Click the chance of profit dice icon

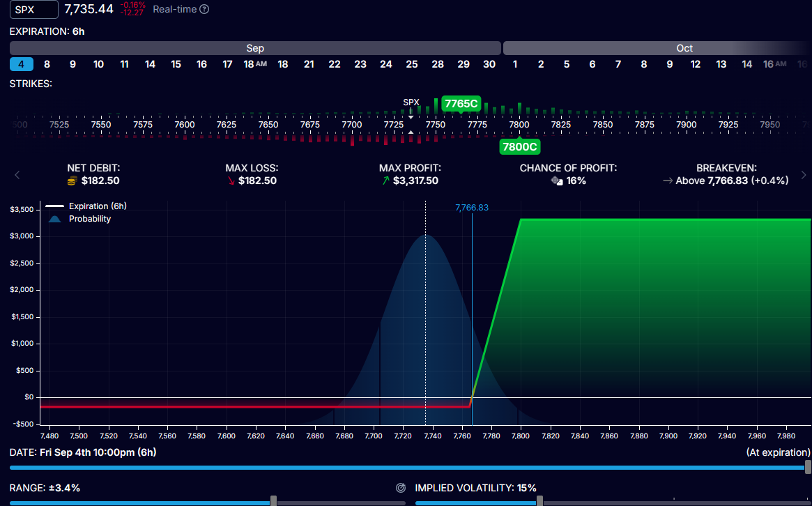pos(557,181)
